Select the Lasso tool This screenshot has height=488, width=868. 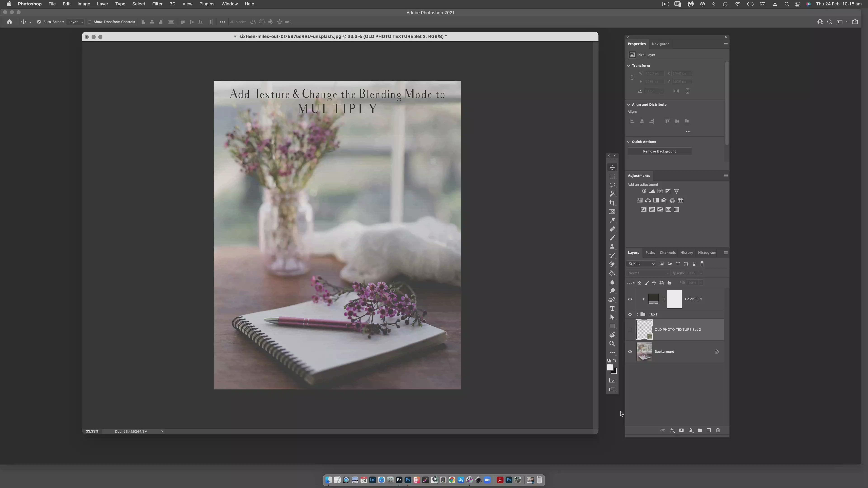point(612,185)
